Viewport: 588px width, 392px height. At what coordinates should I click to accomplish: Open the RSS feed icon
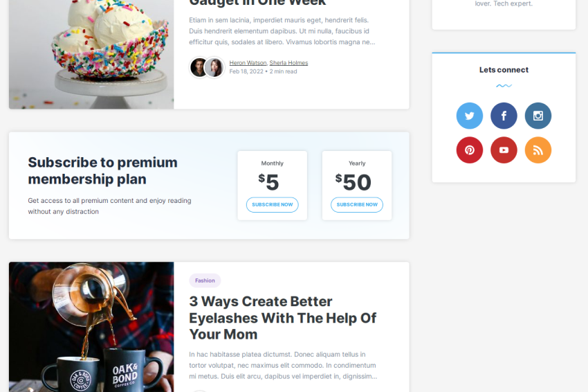click(538, 150)
